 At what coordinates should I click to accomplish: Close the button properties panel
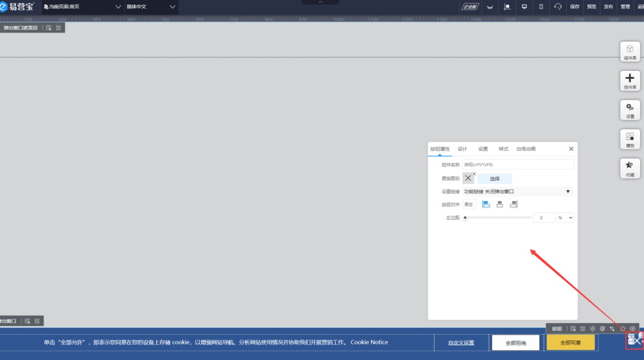click(571, 149)
